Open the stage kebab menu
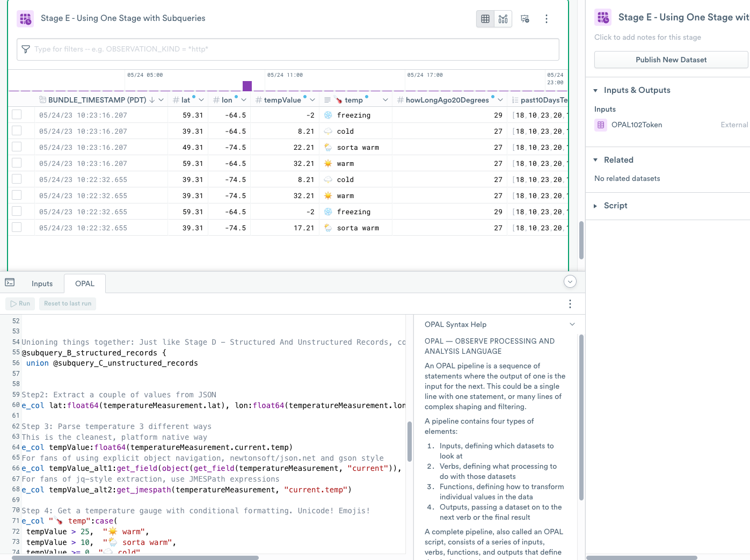750x560 pixels. [547, 19]
